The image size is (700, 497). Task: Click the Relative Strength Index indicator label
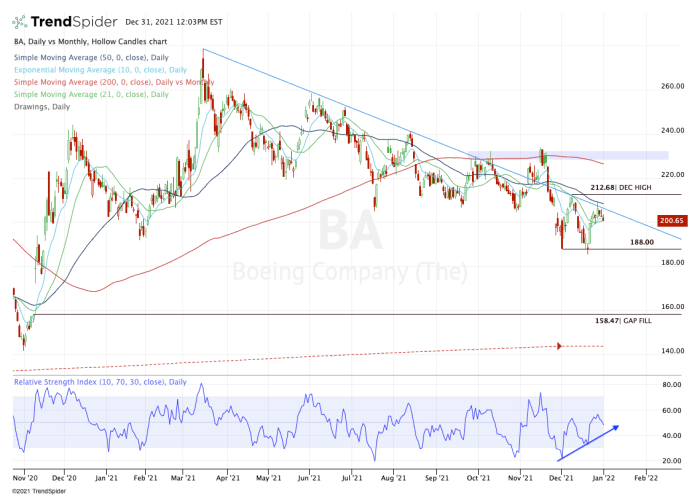click(100, 382)
